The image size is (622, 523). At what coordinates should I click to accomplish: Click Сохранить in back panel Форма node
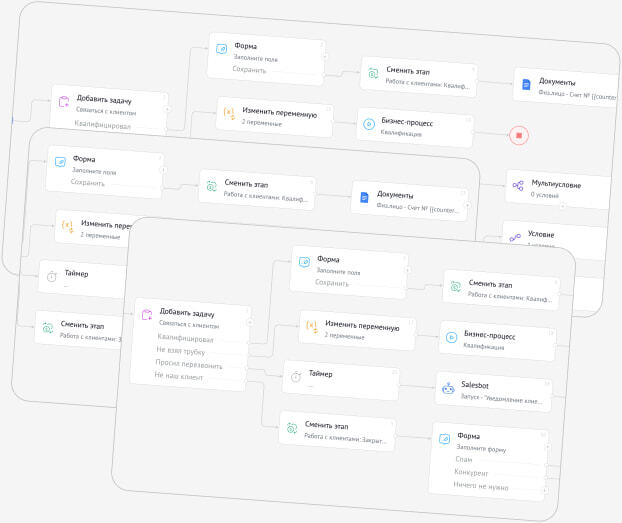click(249, 69)
